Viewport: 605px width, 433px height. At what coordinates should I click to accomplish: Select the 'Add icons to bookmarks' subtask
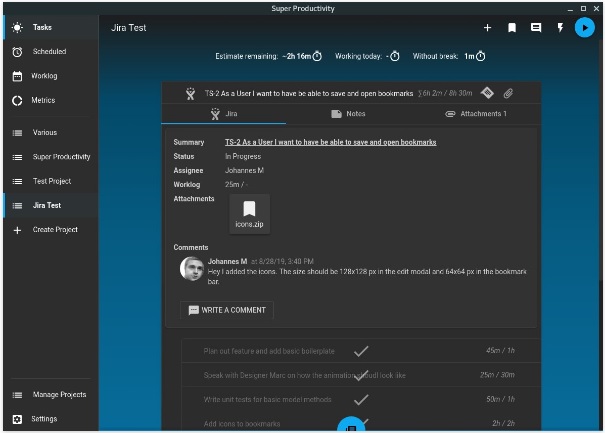pos(242,424)
